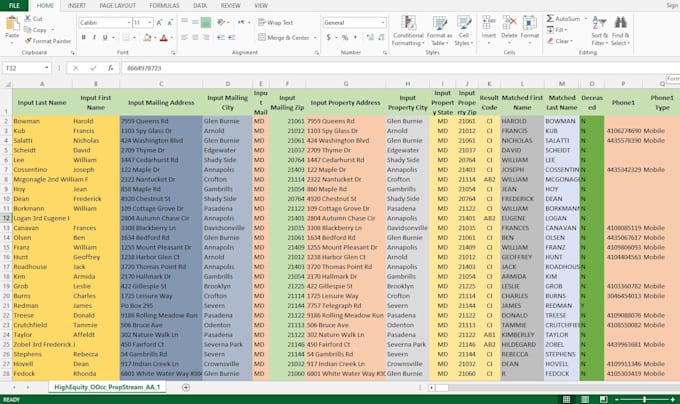Viewport: 680px width, 404px height.
Task: Click the Accounting dollar format icon
Action: (x=329, y=38)
